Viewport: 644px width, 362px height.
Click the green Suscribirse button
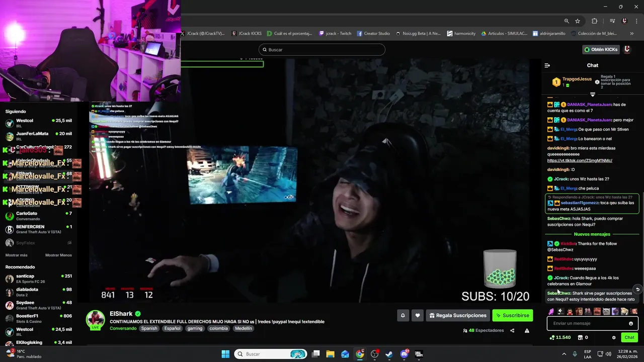tap(513, 315)
